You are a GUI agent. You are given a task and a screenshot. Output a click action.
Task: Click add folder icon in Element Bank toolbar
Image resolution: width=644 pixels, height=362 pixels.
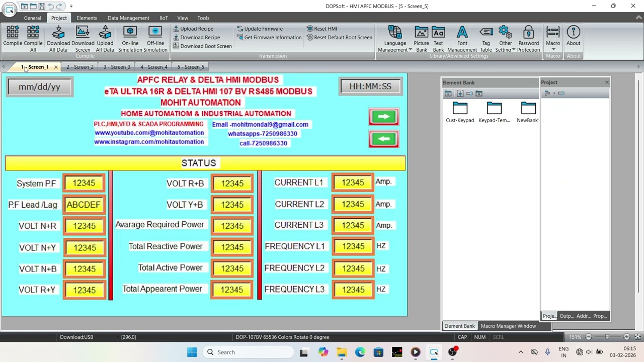[448, 94]
